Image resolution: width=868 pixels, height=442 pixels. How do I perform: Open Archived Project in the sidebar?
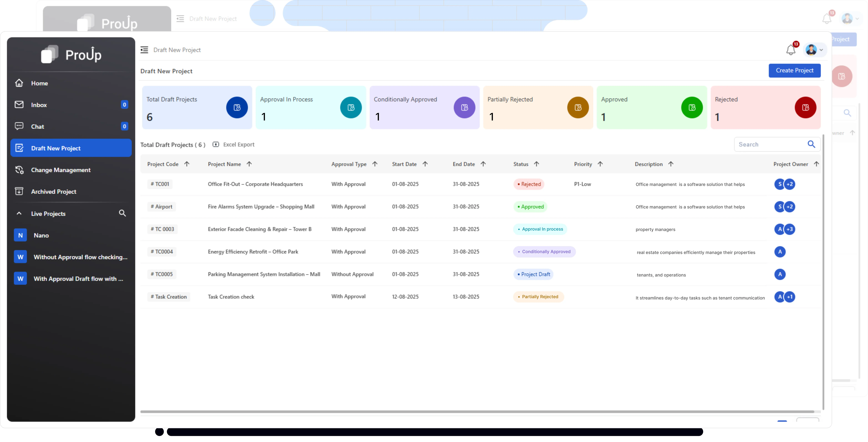click(53, 191)
